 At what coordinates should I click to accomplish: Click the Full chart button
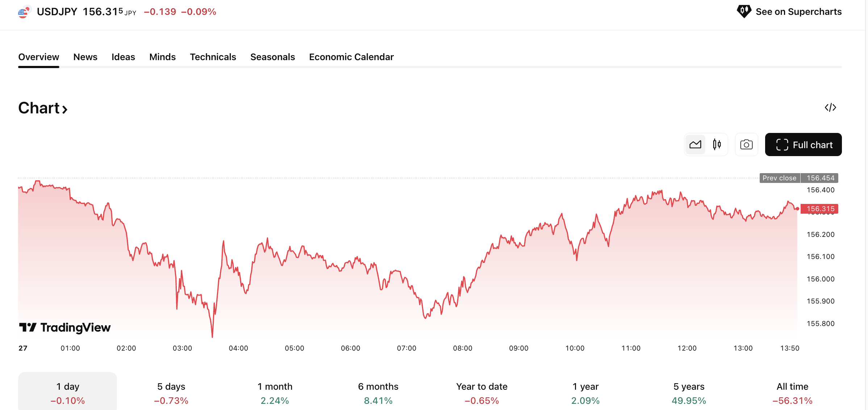click(x=803, y=145)
